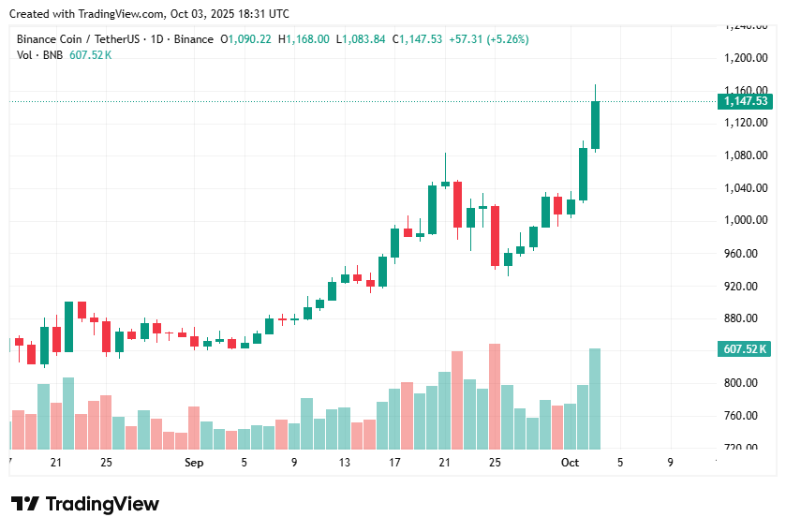This screenshot has height=532, width=786.
Task: Click the TradingView logo icon
Action: point(24,504)
